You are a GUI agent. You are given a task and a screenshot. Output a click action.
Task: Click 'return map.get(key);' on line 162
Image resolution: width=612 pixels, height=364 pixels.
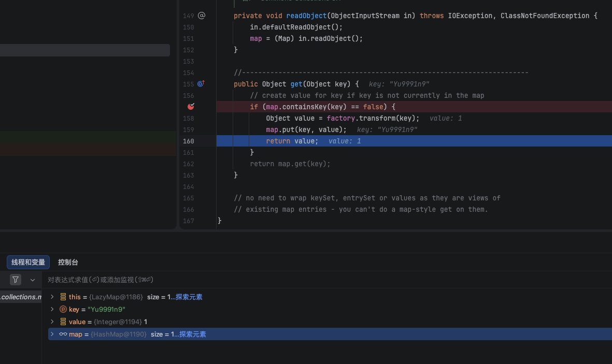[x=290, y=164]
